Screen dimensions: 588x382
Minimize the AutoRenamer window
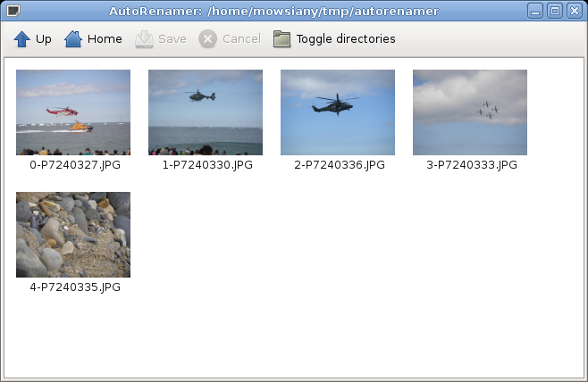[x=535, y=11]
